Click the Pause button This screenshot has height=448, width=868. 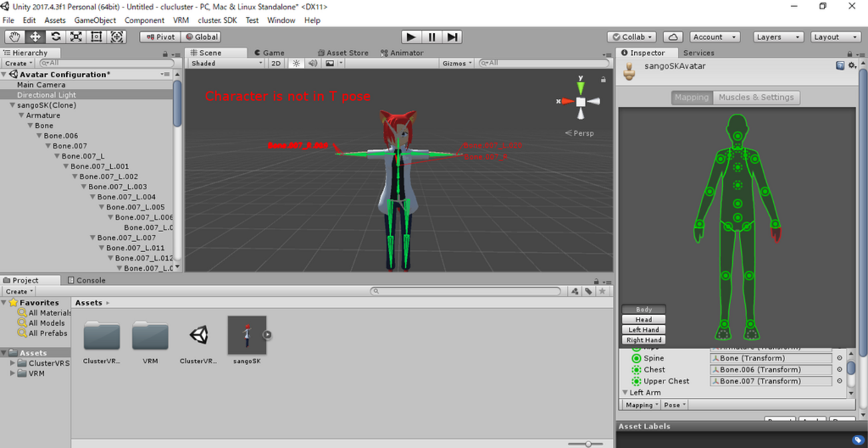tap(432, 37)
